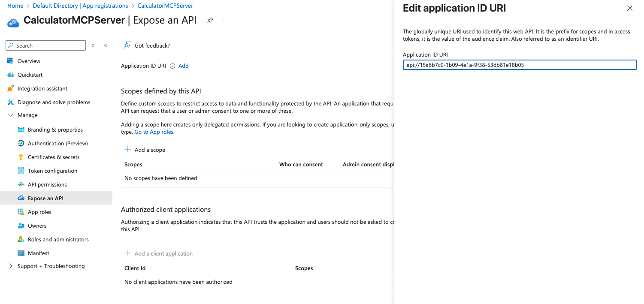
Task: Click the Quickstart cloud icon
Action: point(11,75)
